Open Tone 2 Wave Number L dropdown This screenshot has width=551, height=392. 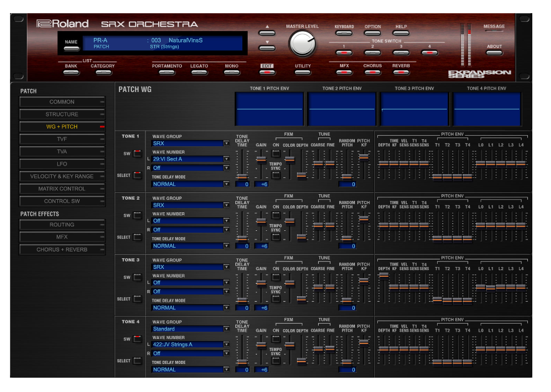191,221
